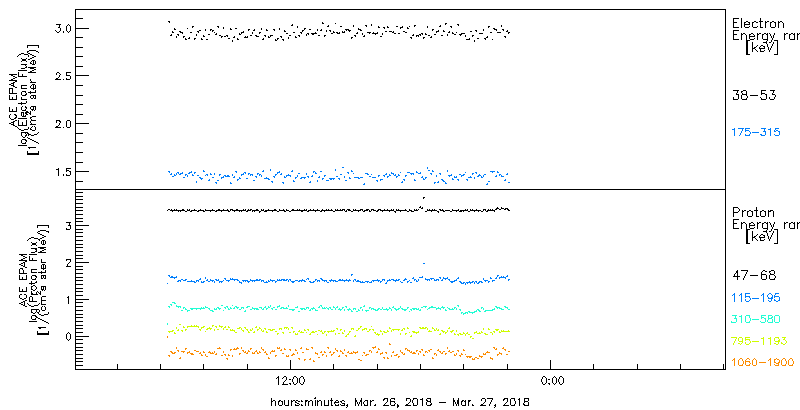Click the 38-53 electron energy label

pyautogui.click(x=754, y=95)
